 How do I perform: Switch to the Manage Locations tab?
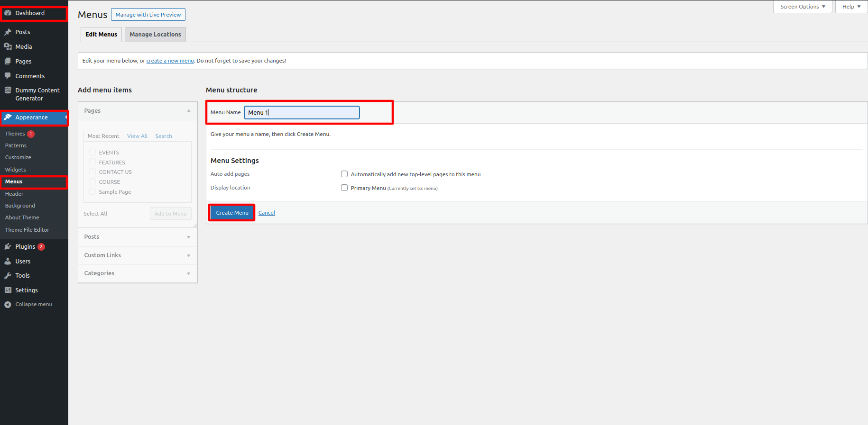click(155, 35)
